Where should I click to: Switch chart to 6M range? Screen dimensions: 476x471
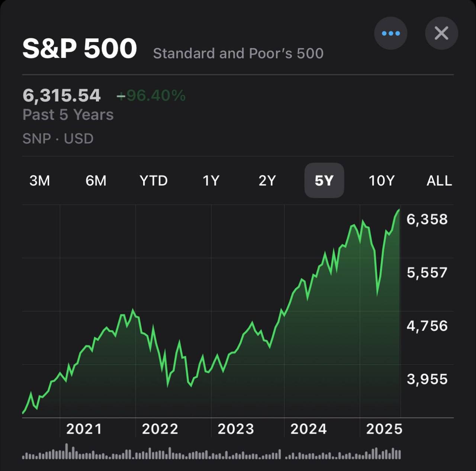click(96, 181)
